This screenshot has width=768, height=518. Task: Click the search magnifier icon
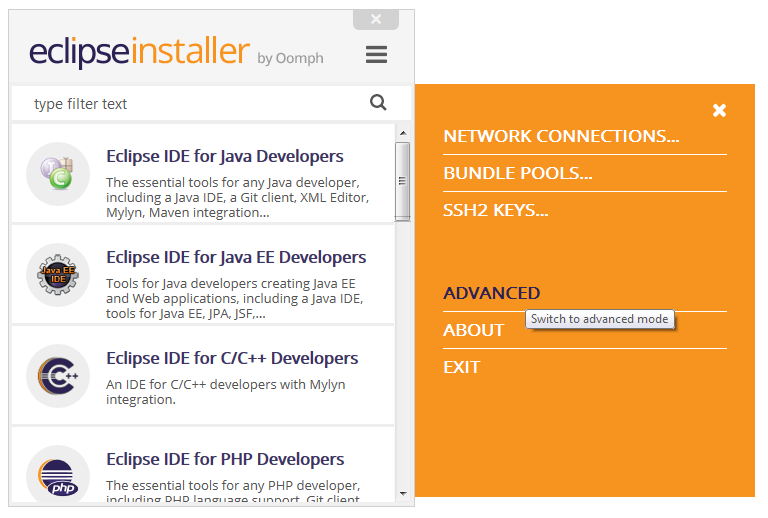[x=378, y=102]
